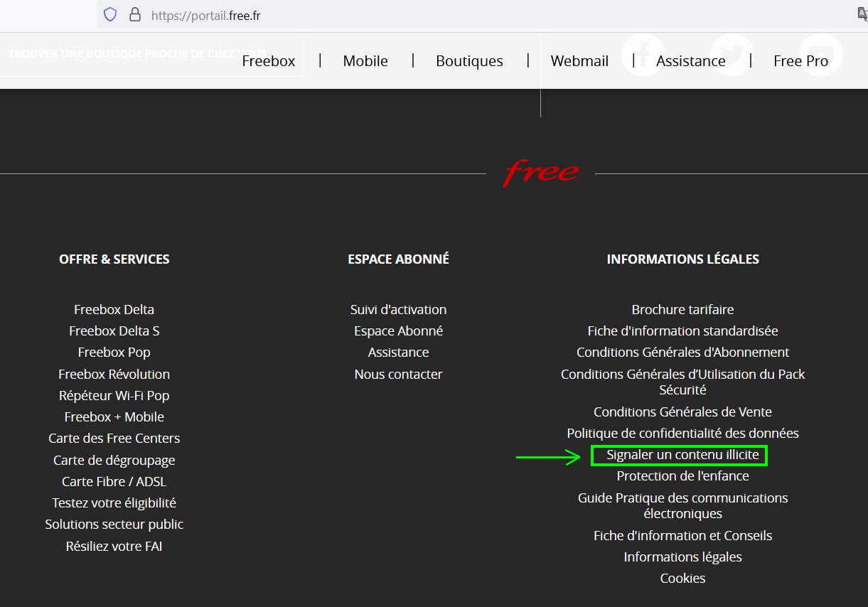Click the shield tracking protection icon
Viewport: 868px width, 607px height.
click(110, 14)
